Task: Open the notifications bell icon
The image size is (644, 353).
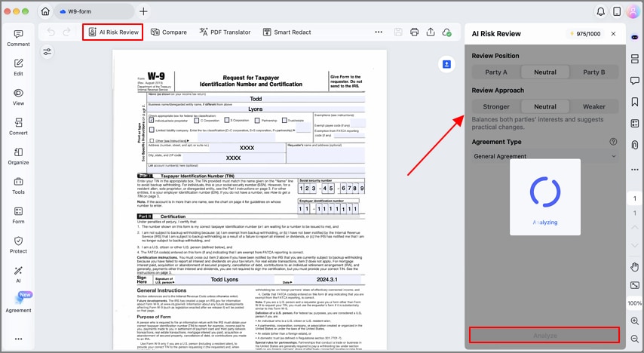Action: pyautogui.click(x=601, y=11)
